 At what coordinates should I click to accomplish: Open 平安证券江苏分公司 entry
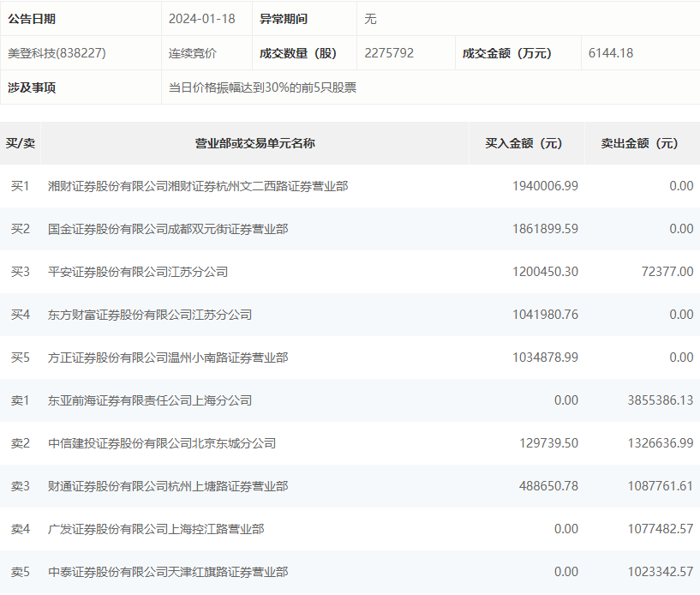(x=138, y=272)
